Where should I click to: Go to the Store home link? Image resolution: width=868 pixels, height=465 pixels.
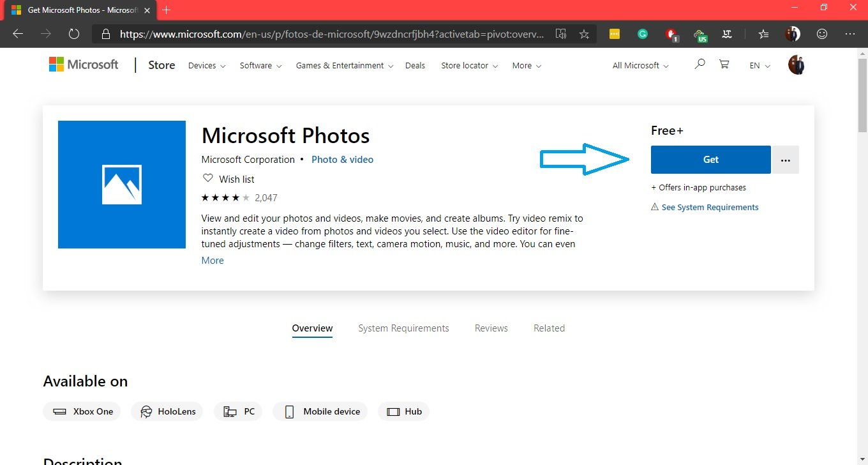tap(161, 65)
